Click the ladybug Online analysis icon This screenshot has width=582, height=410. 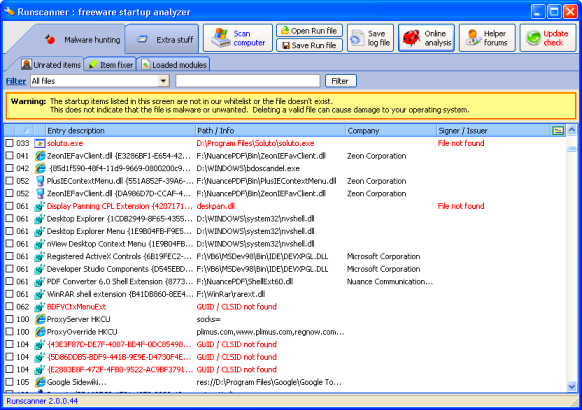(x=412, y=38)
